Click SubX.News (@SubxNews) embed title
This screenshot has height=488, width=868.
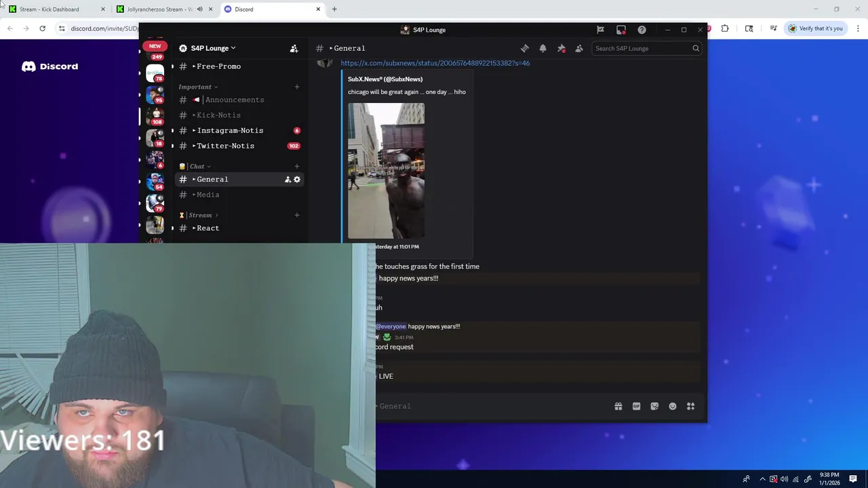click(385, 79)
